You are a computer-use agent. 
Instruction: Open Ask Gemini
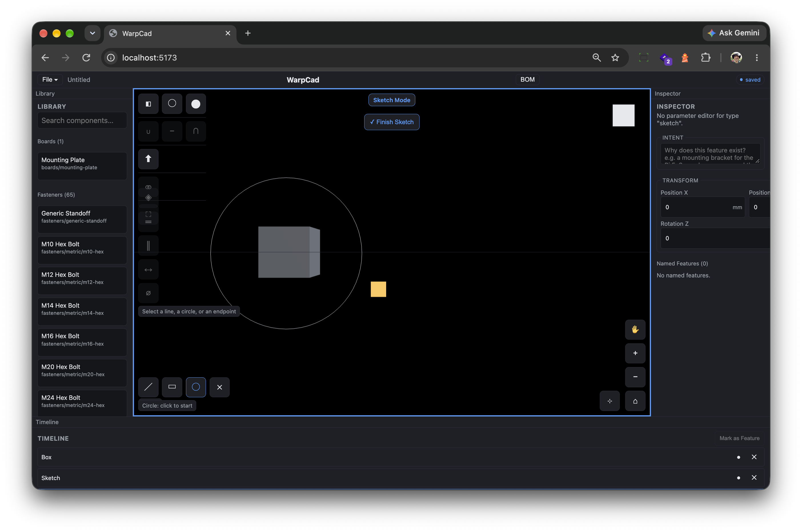click(x=734, y=33)
